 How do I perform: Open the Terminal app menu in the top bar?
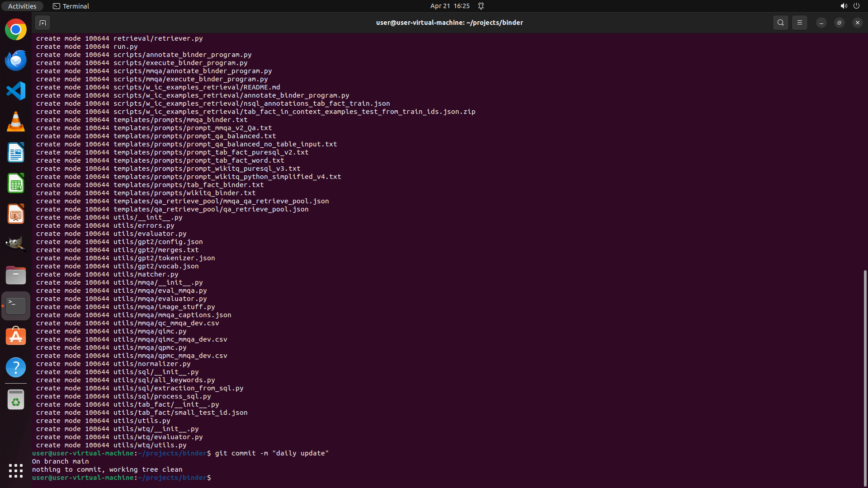[x=71, y=6]
